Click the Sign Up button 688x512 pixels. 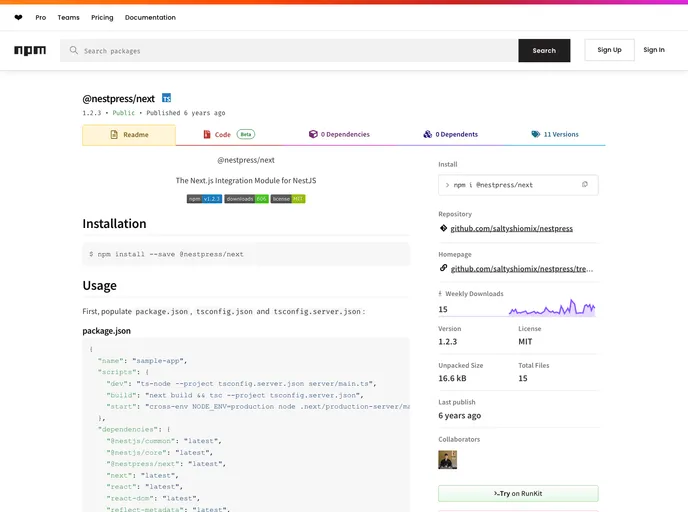click(609, 50)
